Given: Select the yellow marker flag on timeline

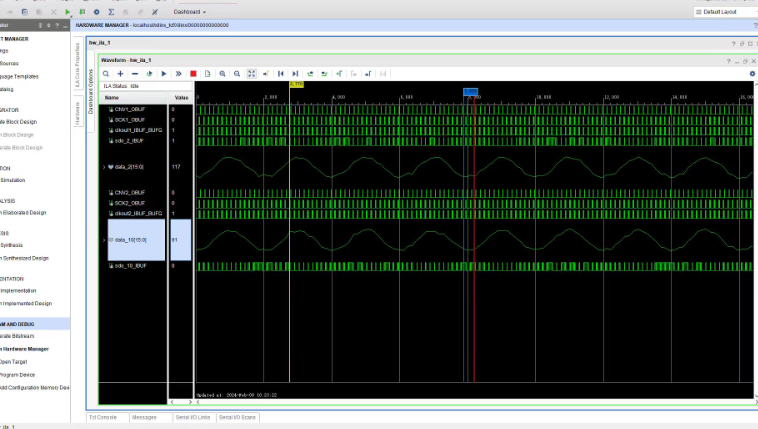Looking at the screenshot, I should [x=297, y=84].
